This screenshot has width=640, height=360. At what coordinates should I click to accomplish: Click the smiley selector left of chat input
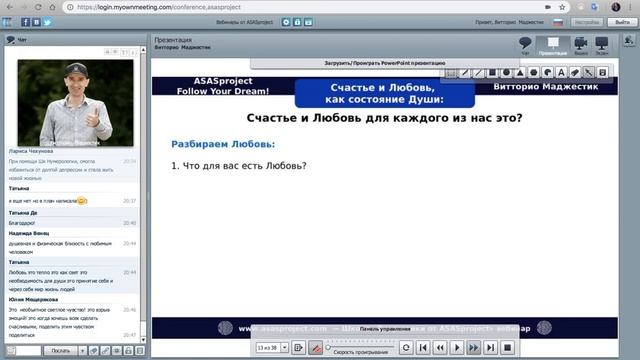[x=11, y=351]
